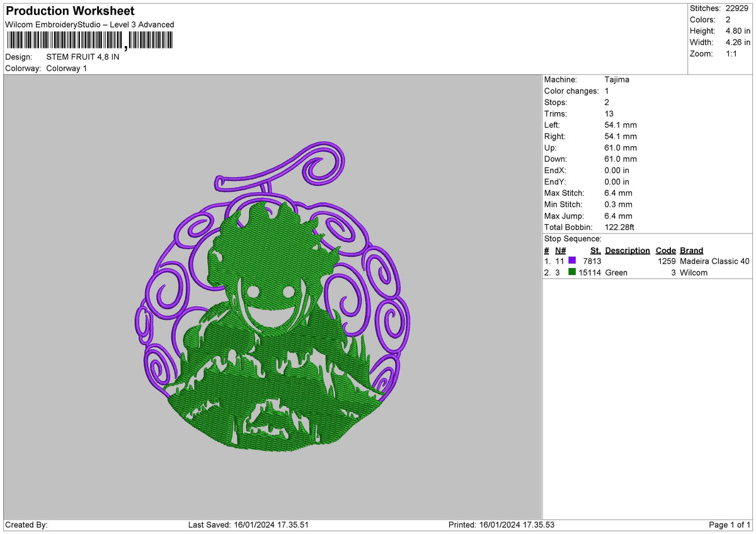Click the Height value "4.80 in"
The width and height of the screenshot is (756, 534).
pyautogui.click(x=738, y=31)
